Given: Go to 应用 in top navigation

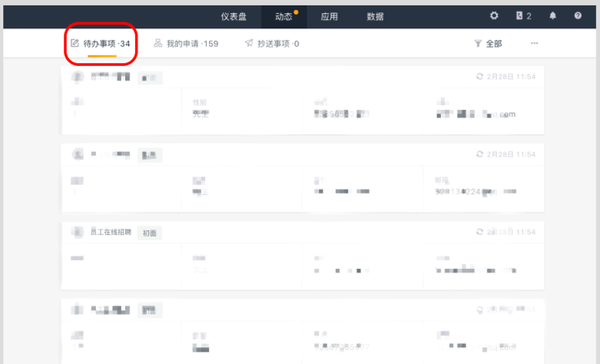Looking at the screenshot, I should [329, 17].
